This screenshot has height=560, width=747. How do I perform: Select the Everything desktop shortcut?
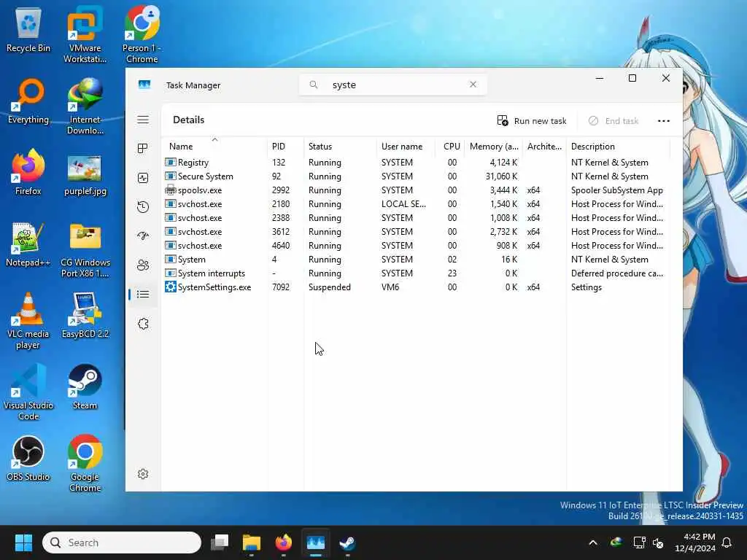pyautogui.click(x=28, y=102)
